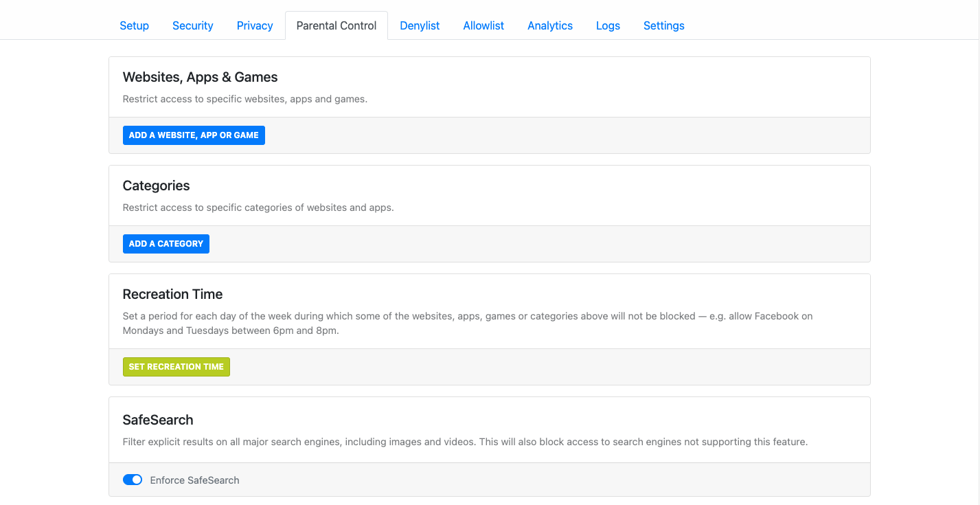Navigate to the Settings tab
Image resolution: width=980 pixels, height=505 pixels.
click(x=663, y=25)
